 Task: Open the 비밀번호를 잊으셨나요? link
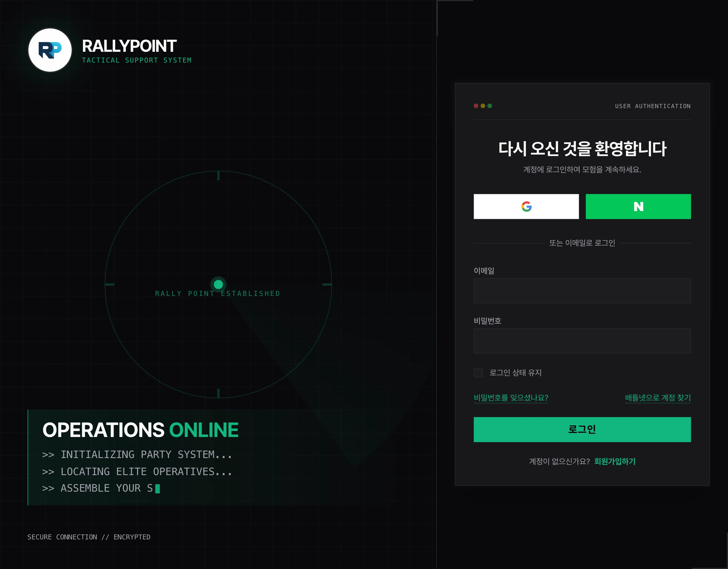pyautogui.click(x=511, y=397)
